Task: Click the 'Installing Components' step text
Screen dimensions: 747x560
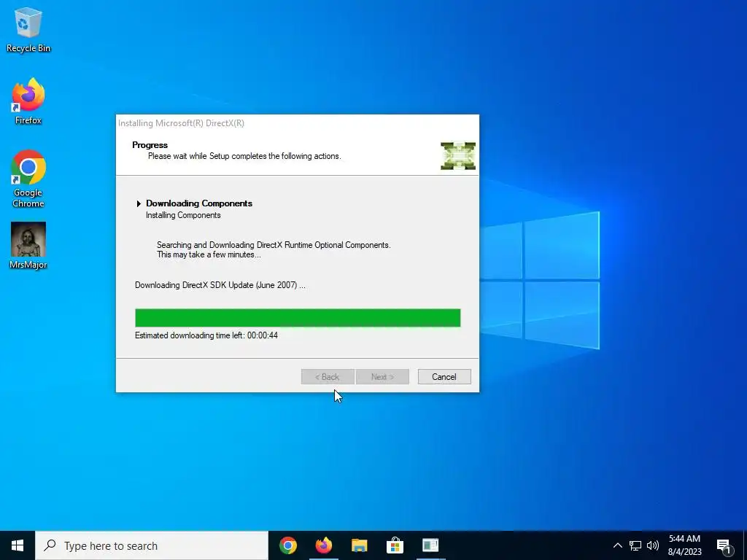Action: (183, 215)
